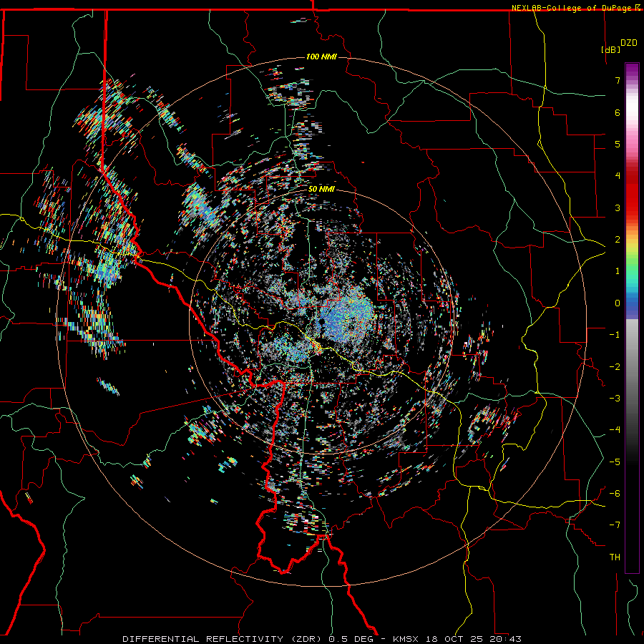Select the 3 value on the scale
This screenshot has height=644, width=644.
pyautogui.click(x=618, y=208)
